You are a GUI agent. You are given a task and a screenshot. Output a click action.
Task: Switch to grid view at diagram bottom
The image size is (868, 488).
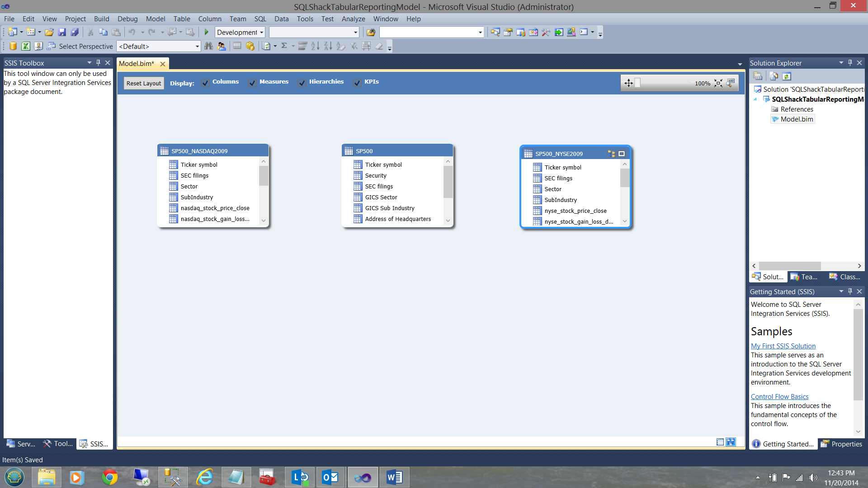click(x=720, y=442)
